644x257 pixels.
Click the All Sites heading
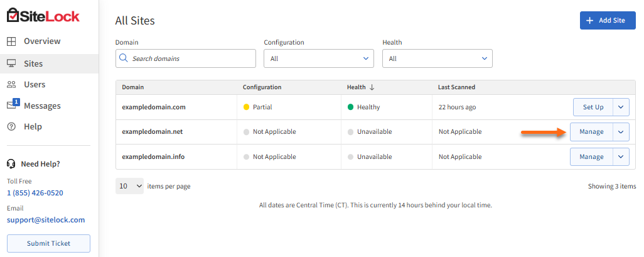[135, 21]
